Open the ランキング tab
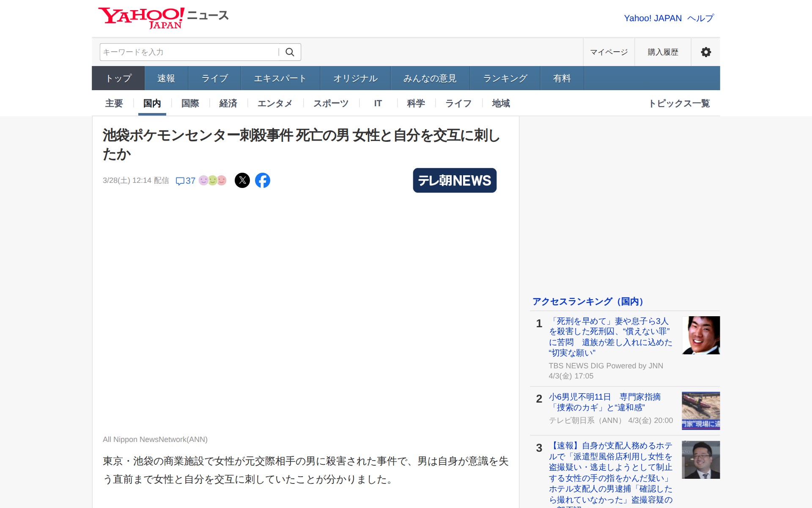Viewport: 812px width, 508px height. point(505,78)
